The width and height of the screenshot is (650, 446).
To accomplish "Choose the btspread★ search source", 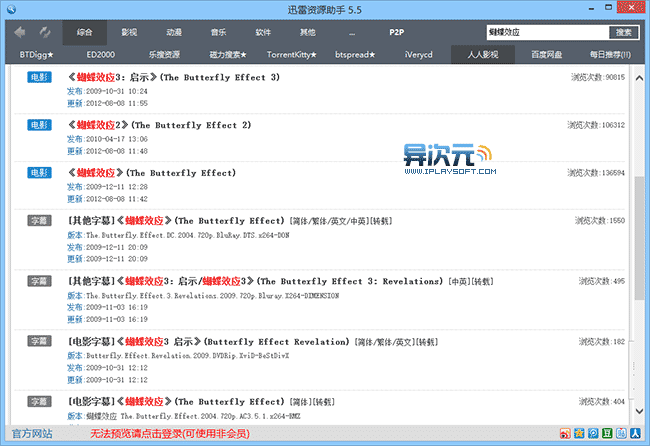I will (x=355, y=55).
